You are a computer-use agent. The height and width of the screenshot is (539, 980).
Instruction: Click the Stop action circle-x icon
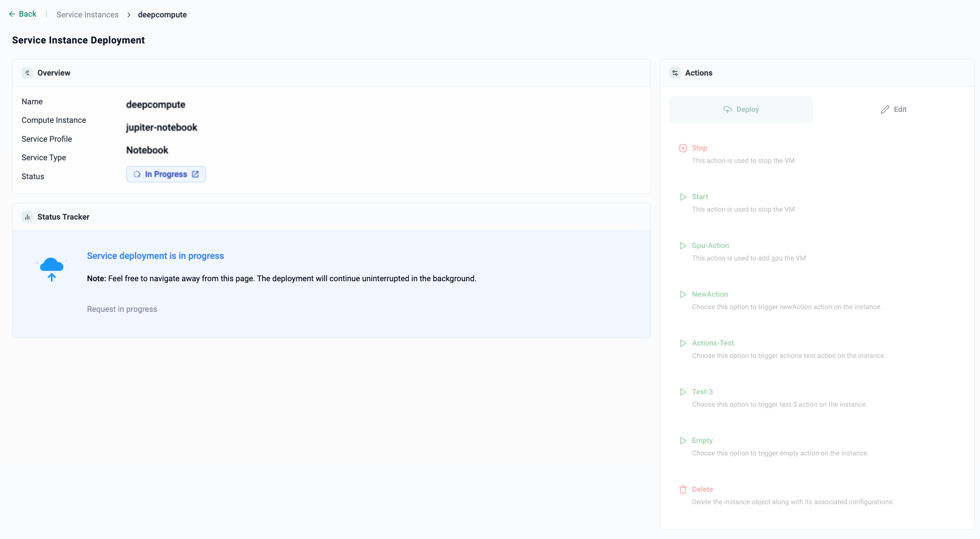[x=683, y=148]
